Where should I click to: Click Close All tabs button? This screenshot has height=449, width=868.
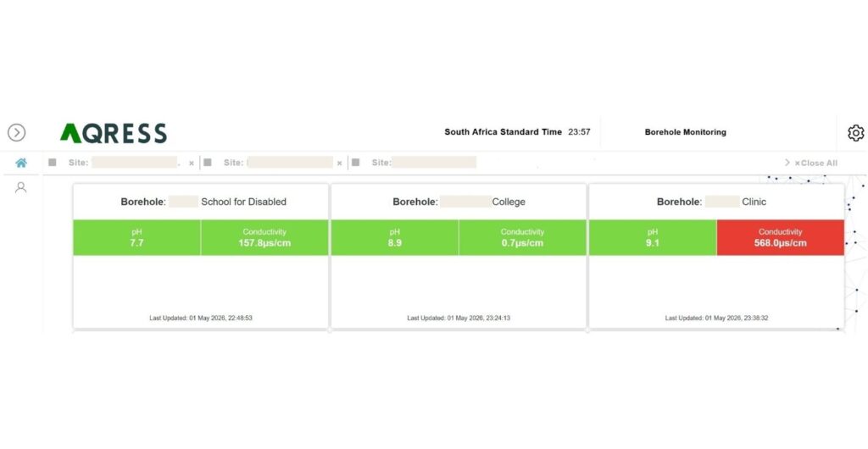[816, 164]
